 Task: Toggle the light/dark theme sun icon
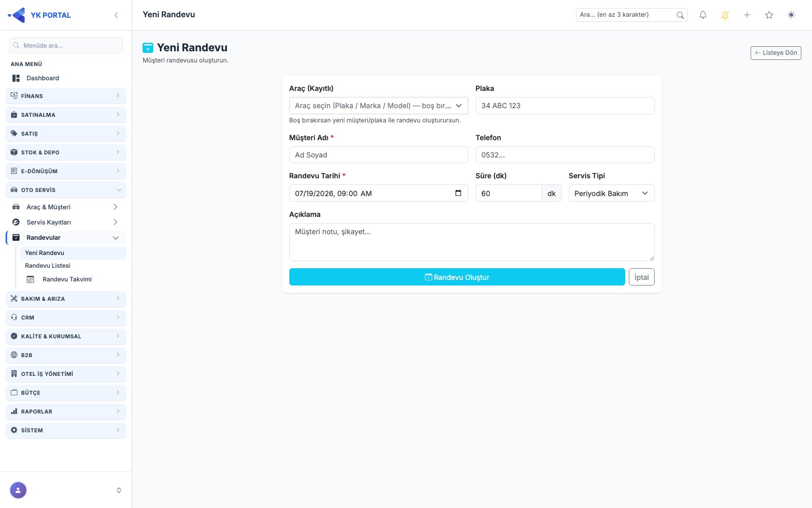791,15
